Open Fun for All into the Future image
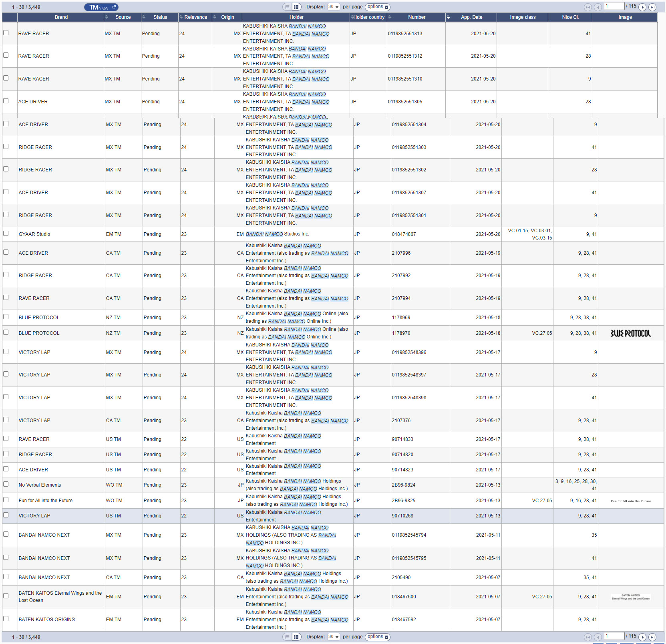This screenshot has width=666, height=644. click(x=630, y=501)
